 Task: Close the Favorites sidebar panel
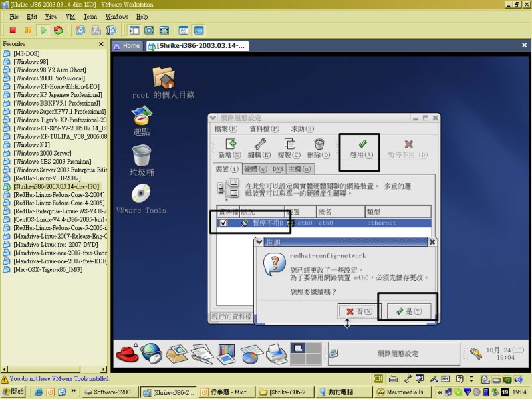click(101, 44)
